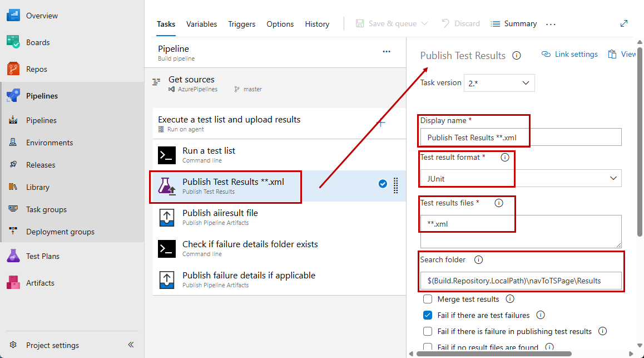Open the Summary view
The height and width of the screenshot is (358, 644).
point(514,23)
